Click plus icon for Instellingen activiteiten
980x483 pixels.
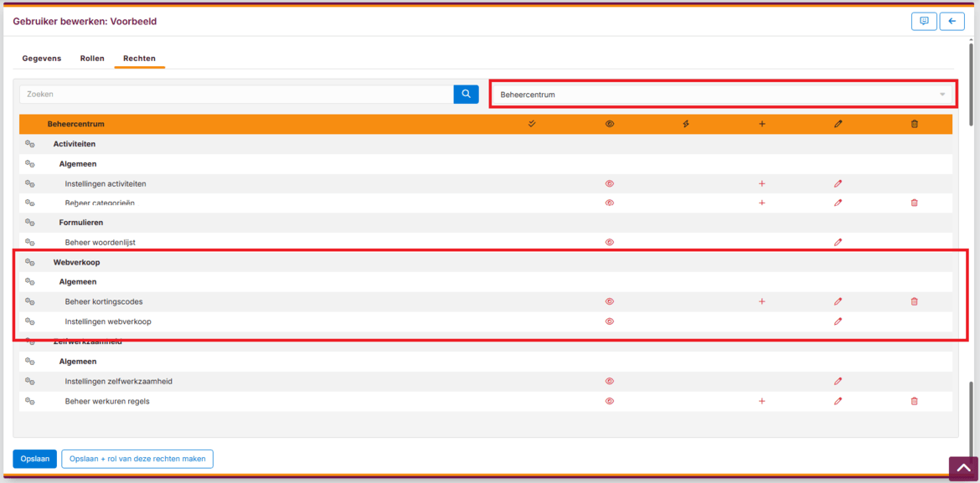click(761, 183)
